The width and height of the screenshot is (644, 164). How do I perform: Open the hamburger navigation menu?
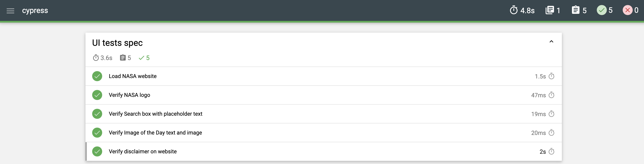coord(10,10)
